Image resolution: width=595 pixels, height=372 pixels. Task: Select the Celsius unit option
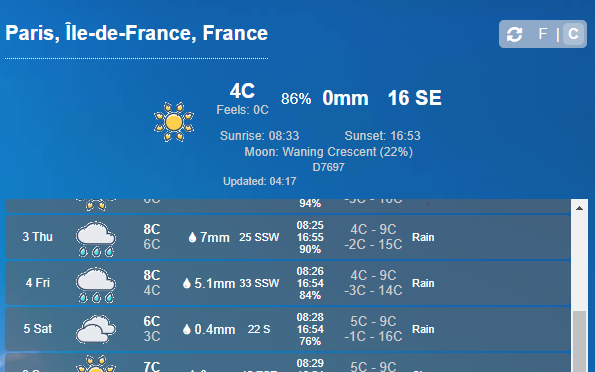(573, 34)
